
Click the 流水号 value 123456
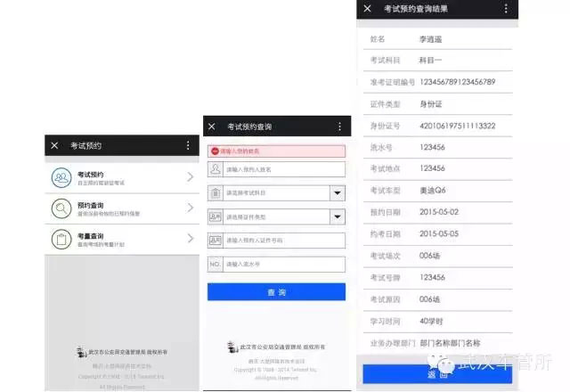tap(432, 147)
